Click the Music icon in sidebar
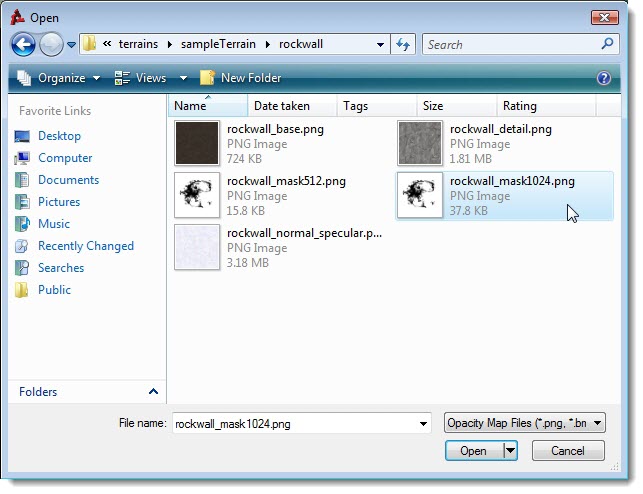 point(22,224)
